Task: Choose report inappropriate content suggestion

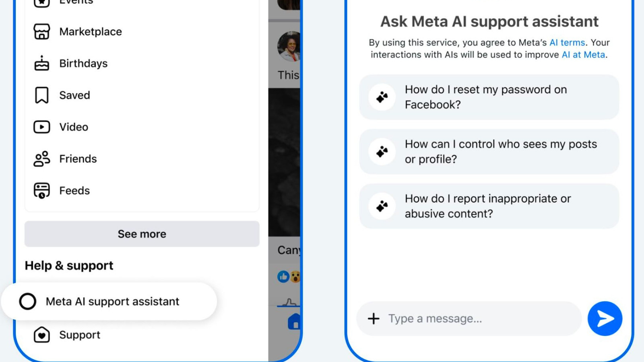Action: [x=489, y=206]
